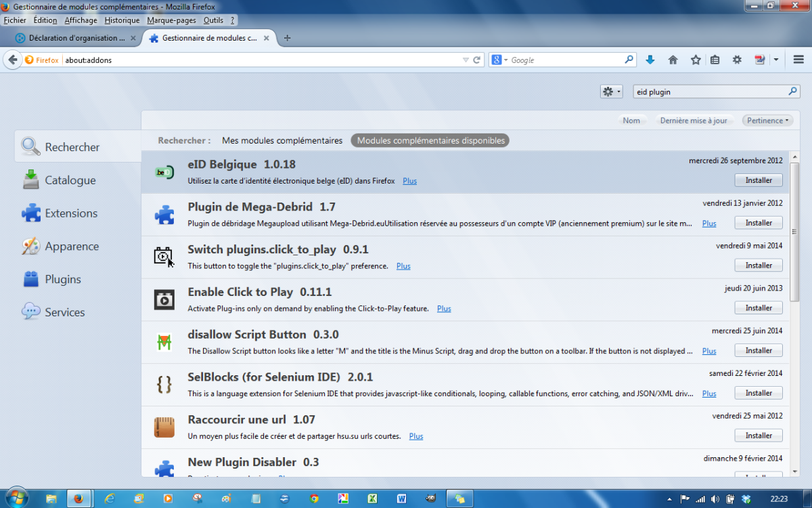This screenshot has width=812, height=508.
Task: Click the PDF converter toolbar icon
Action: point(759,60)
